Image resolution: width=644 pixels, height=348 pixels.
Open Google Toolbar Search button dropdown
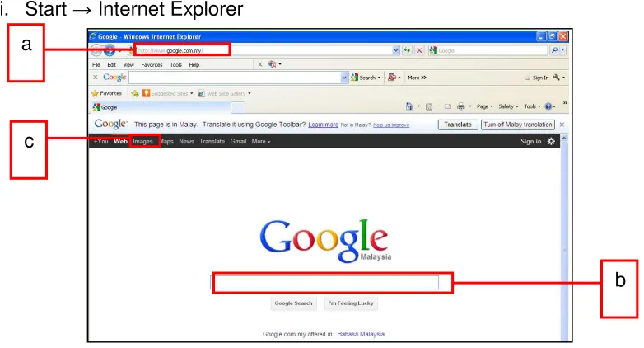pos(379,78)
